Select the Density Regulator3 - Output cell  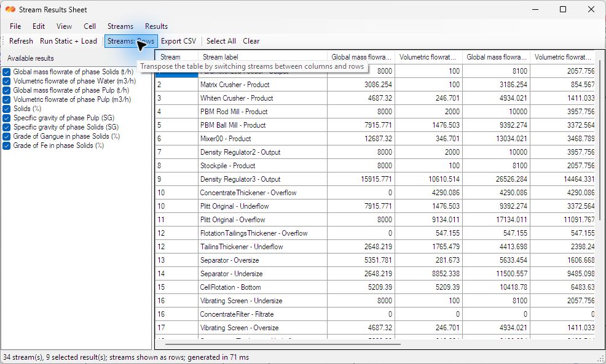click(x=262, y=179)
